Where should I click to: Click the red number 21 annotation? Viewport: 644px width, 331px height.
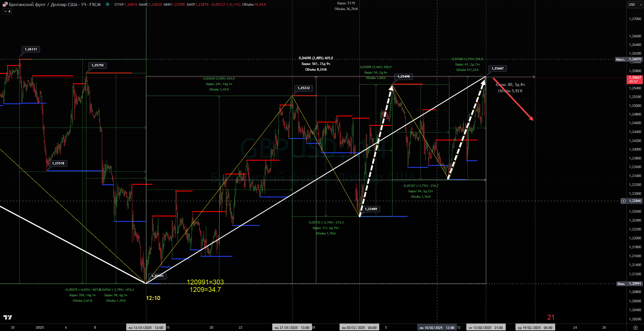coord(551,317)
